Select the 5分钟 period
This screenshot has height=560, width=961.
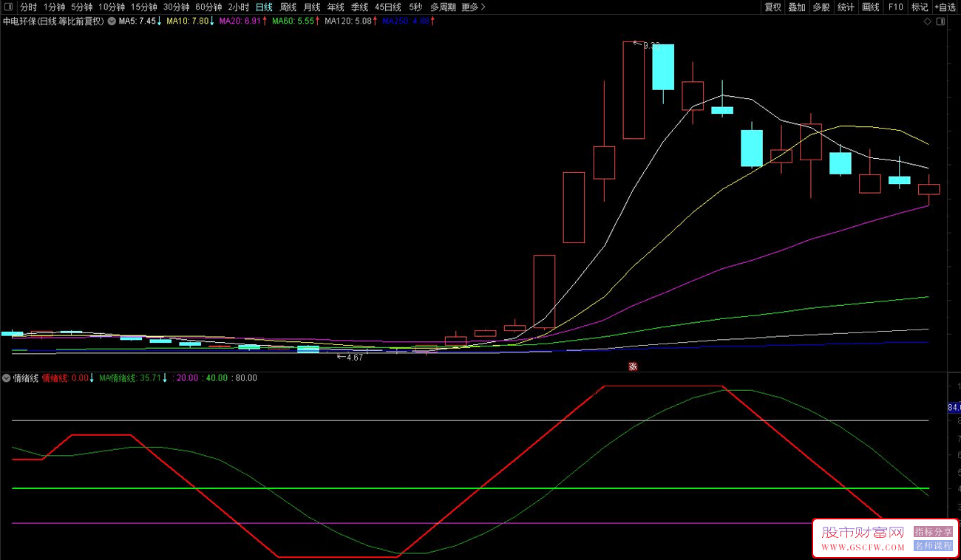pos(81,7)
